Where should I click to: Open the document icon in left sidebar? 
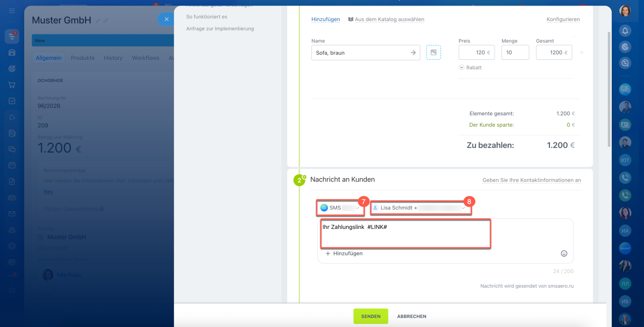click(12, 181)
